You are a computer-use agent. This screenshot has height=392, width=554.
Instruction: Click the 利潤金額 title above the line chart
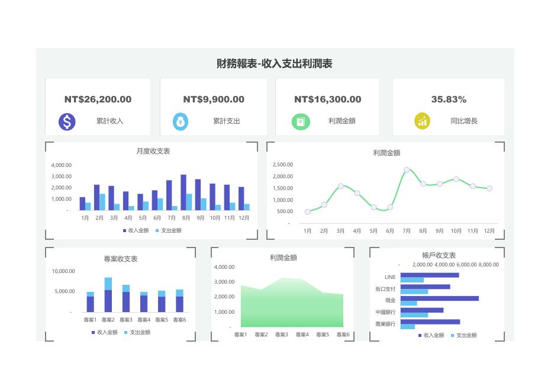click(x=386, y=153)
